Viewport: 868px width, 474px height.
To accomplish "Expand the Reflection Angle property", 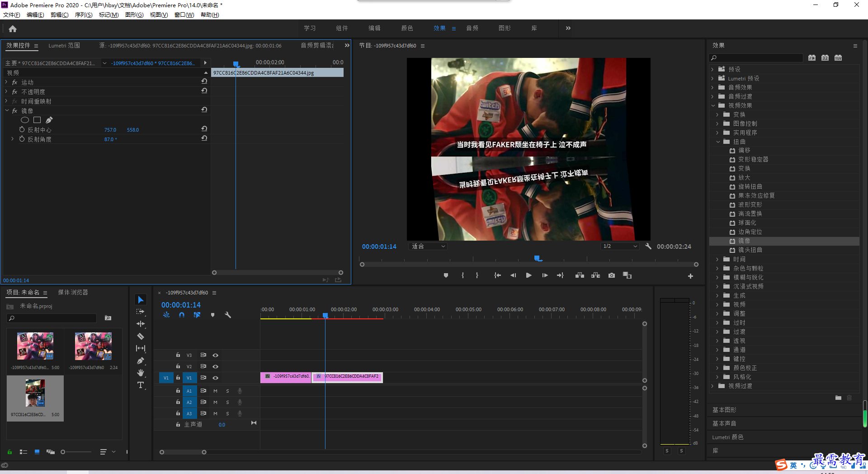I will [x=12, y=139].
